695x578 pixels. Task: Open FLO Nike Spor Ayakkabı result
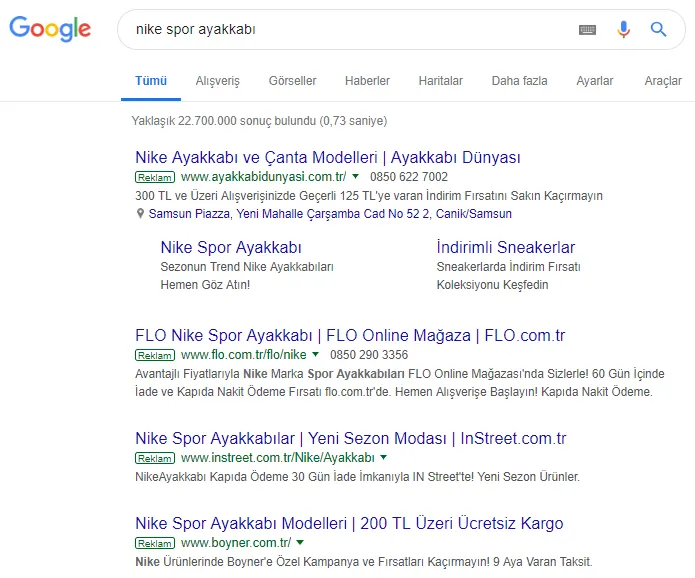point(350,336)
